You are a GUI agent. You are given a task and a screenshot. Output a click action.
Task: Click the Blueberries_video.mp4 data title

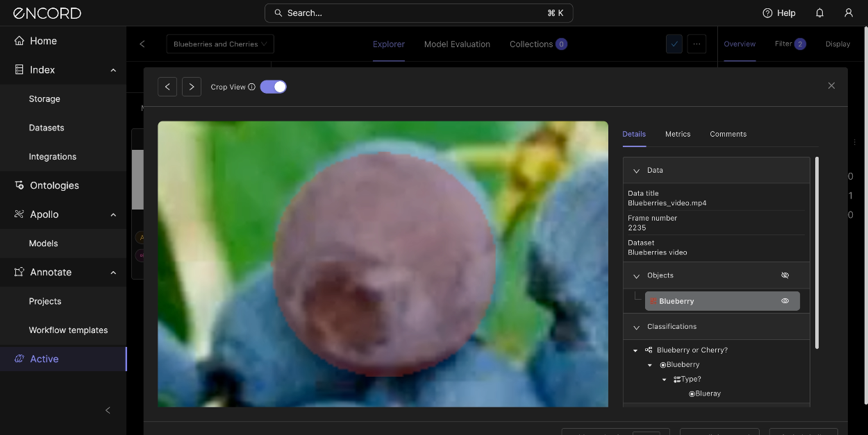[x=667, y=203]
